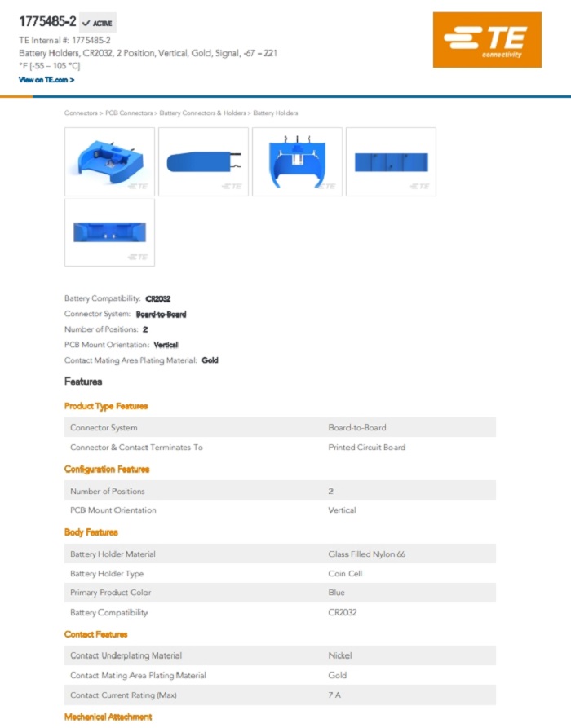Open the Battery Holders breadcrumb link

tap(276, 113)
